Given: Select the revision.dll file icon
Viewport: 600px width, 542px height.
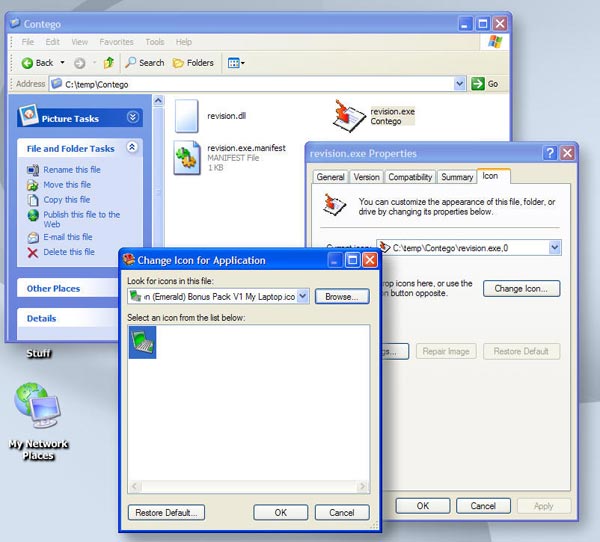Looking at the screenshot, I should point(188,116).
